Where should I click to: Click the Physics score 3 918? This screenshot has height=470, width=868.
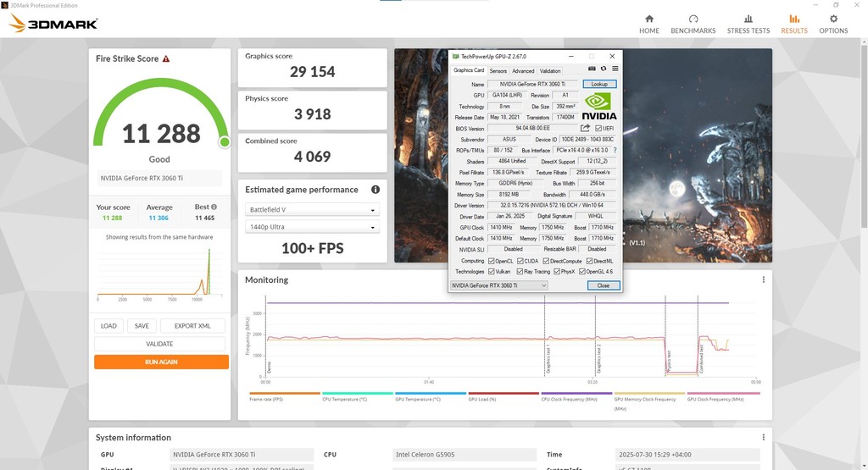(x=312, y=114)
